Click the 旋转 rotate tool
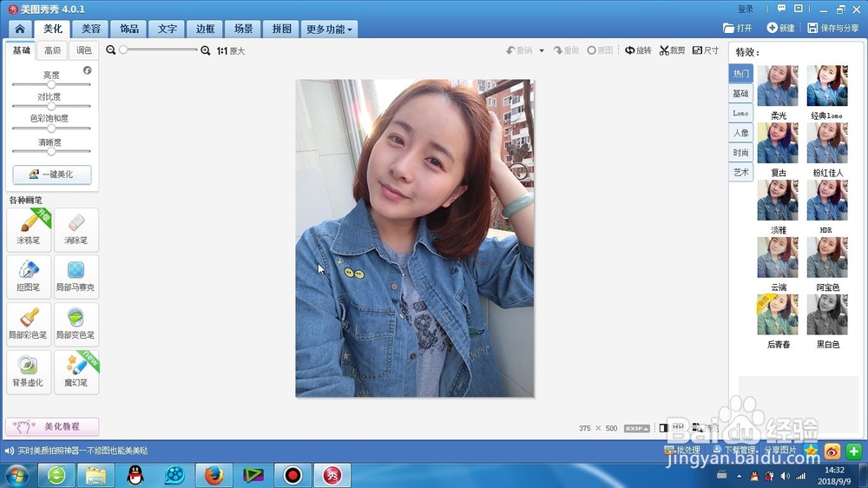 (638, 50)
